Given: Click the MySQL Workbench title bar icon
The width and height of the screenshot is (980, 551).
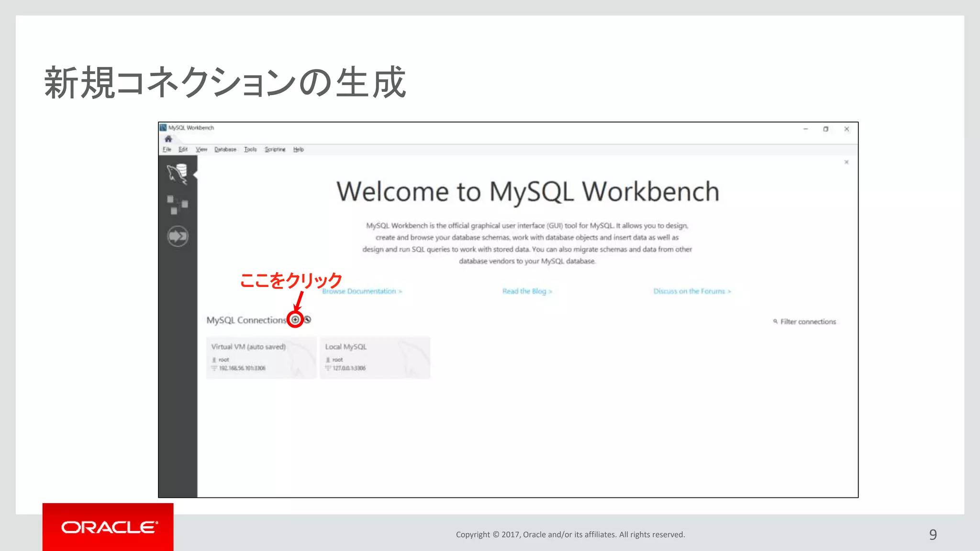Looking at the screenshot, I should pos(163,128).
